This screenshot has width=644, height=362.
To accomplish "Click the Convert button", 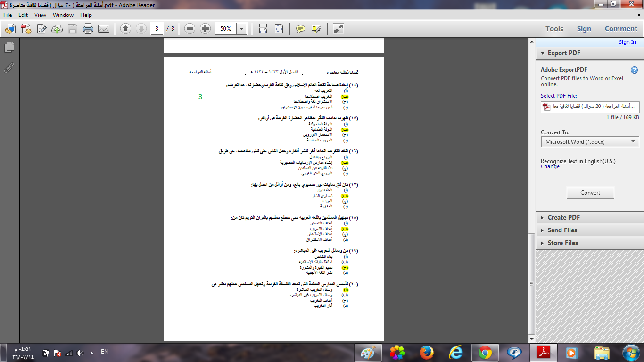I will pos(590,193).
